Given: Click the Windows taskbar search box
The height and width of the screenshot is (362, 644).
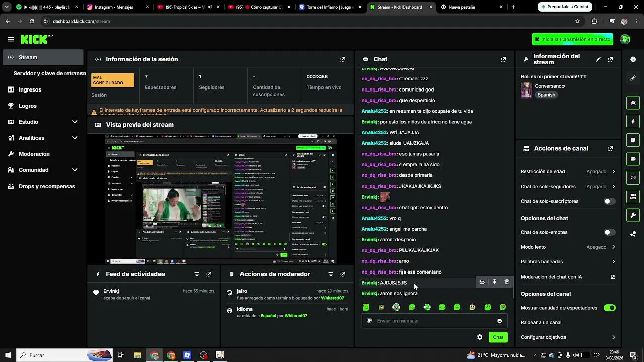Looking at the screenshot, I should pyautogui.click(x=64, y=355).
